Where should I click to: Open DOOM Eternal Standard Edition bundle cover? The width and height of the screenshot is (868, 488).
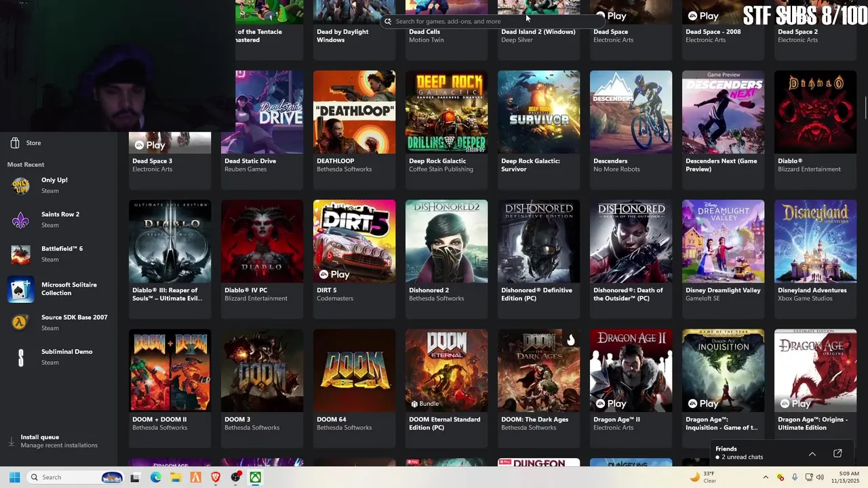(x=446, y=371)
